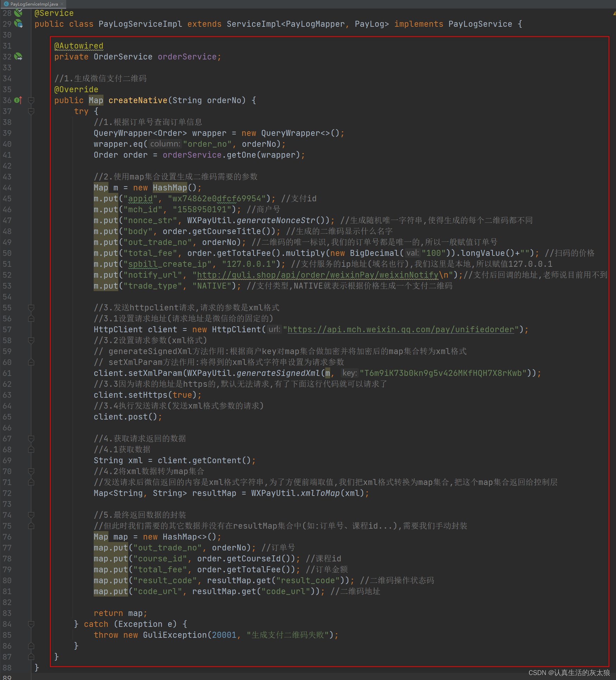Click the @Override annotation on line 35
Image resolution: width=616 pixels, height=680 pixels.
point(76,89)
